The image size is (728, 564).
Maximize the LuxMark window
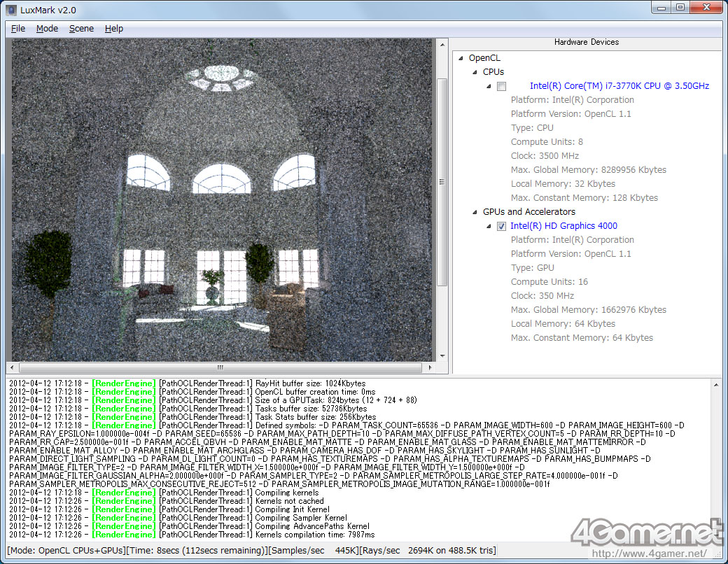click(x=680, y=8)
